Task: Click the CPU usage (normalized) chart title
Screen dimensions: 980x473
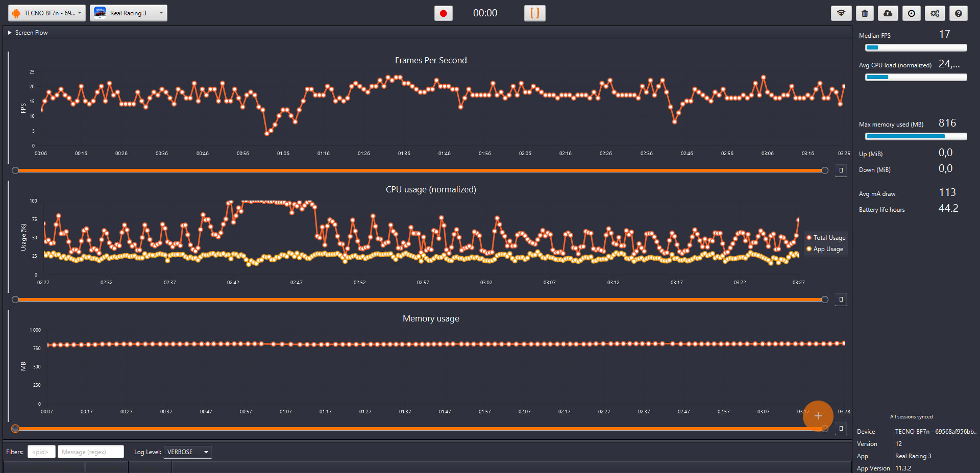Action: (431, 189)
